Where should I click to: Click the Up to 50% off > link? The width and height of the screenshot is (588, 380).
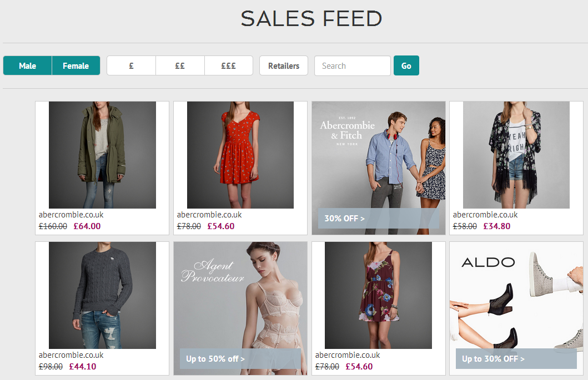coord(240,358)
